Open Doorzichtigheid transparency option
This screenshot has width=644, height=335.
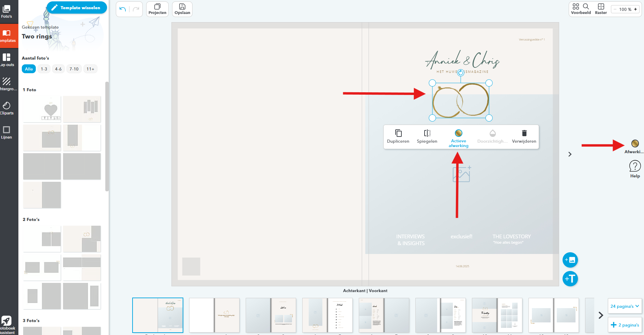tap(492, 136)
